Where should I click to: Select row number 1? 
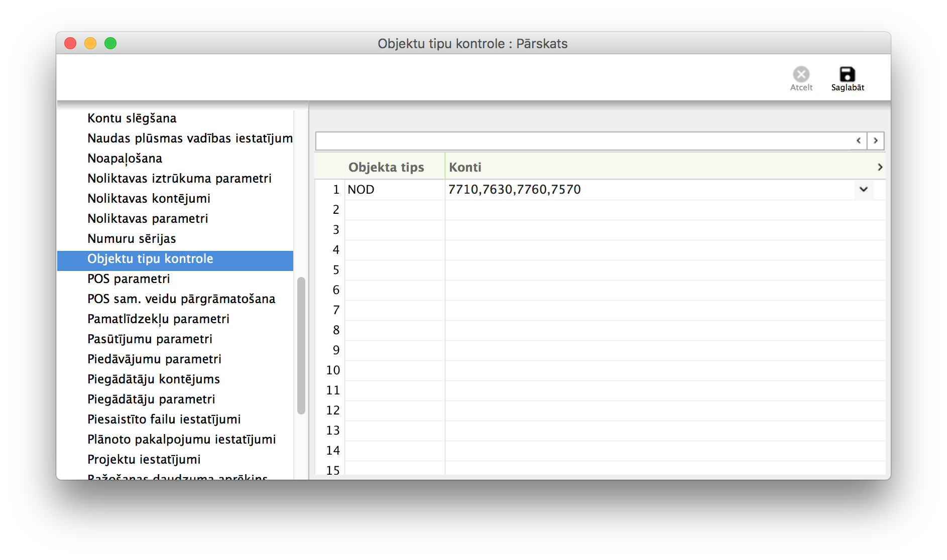[336, 190]
